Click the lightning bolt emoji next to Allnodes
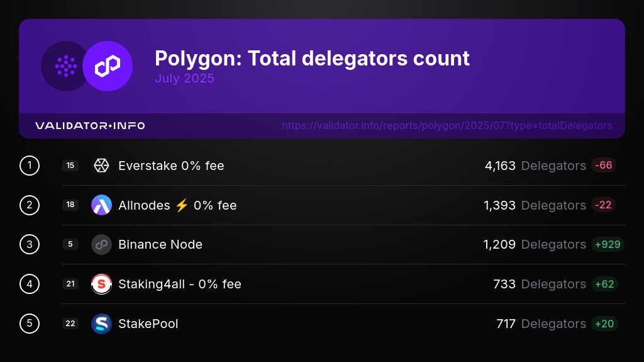The width and height of the screenshot is (644, 362). [x=182, y=205]
